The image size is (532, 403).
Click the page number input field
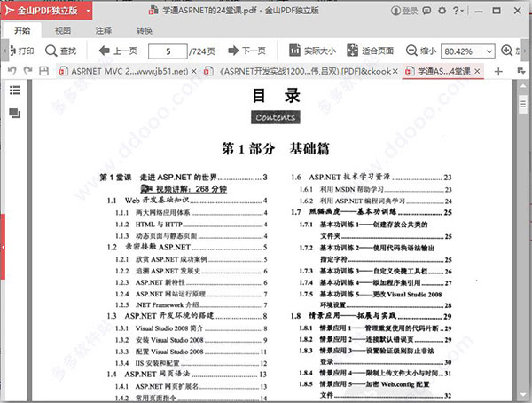click(168, 51)
